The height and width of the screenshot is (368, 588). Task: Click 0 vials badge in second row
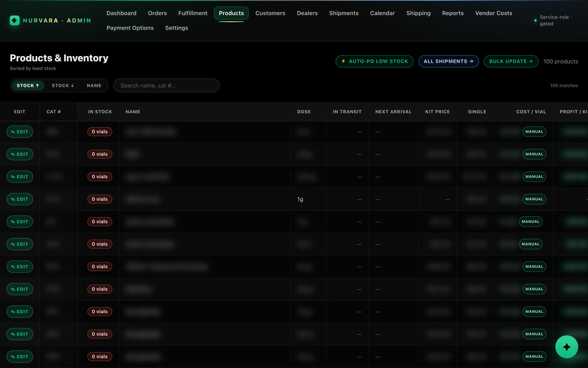coord(100,154)
